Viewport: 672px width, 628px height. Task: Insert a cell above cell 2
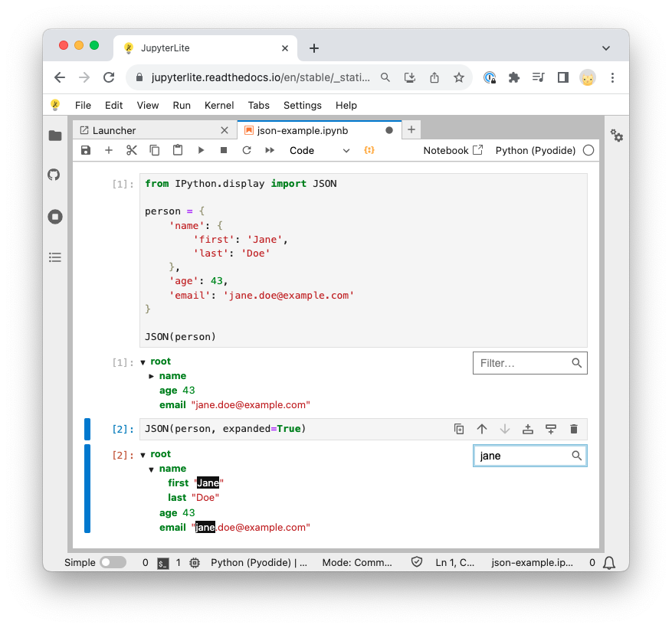pyautogui.click(x=528, y=429)
